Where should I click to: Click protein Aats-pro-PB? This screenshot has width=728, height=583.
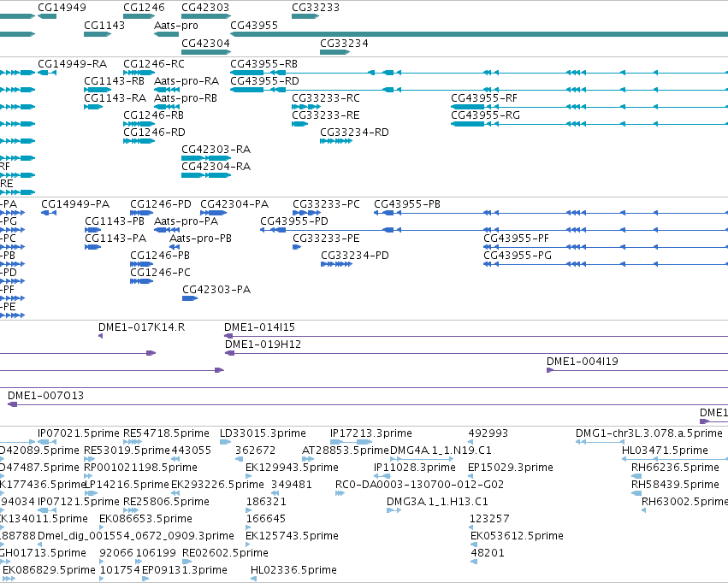point(200,238)
